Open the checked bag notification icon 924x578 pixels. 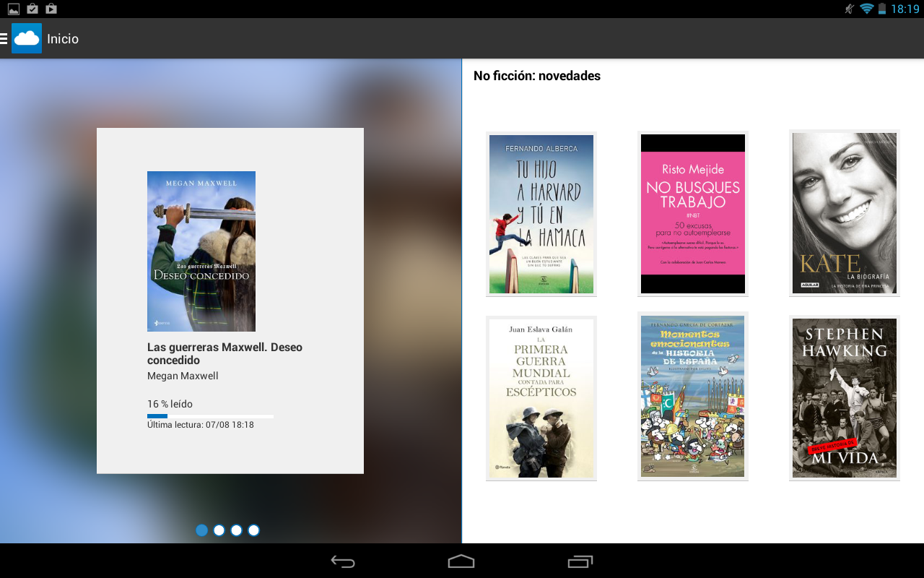32,9
